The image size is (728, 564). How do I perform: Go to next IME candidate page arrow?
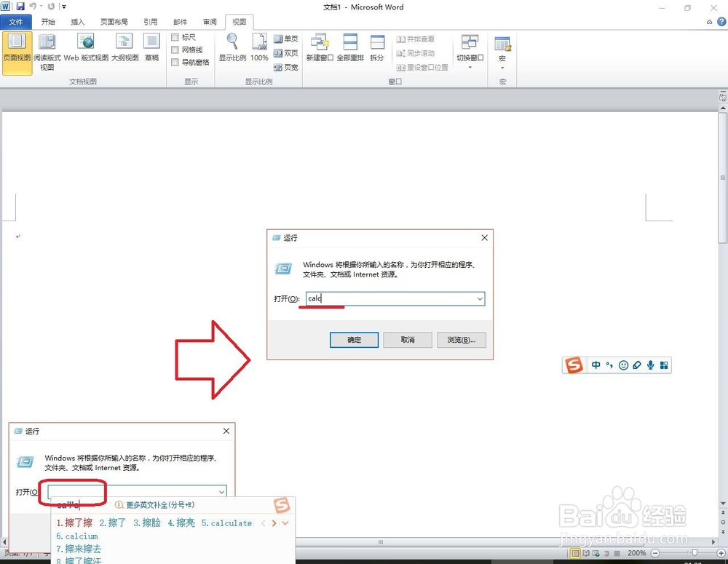274,523
